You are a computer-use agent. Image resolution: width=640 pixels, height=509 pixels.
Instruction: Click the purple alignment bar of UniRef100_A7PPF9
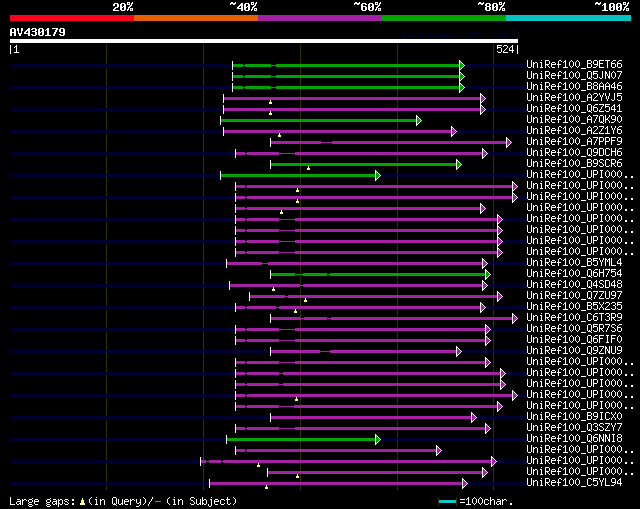pyautogui.click(x=389, y=142)
